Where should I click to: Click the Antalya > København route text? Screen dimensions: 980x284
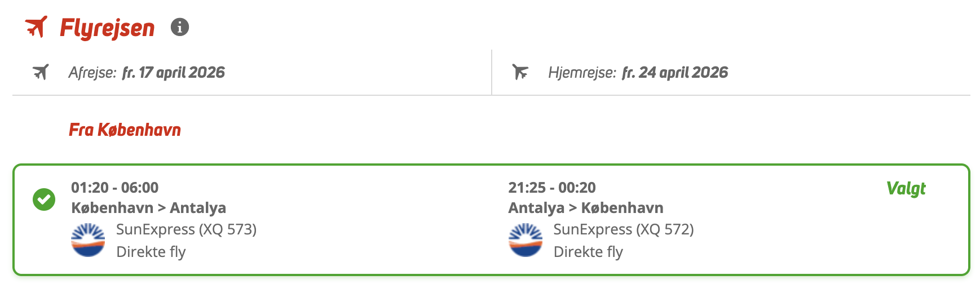[585, 208]
